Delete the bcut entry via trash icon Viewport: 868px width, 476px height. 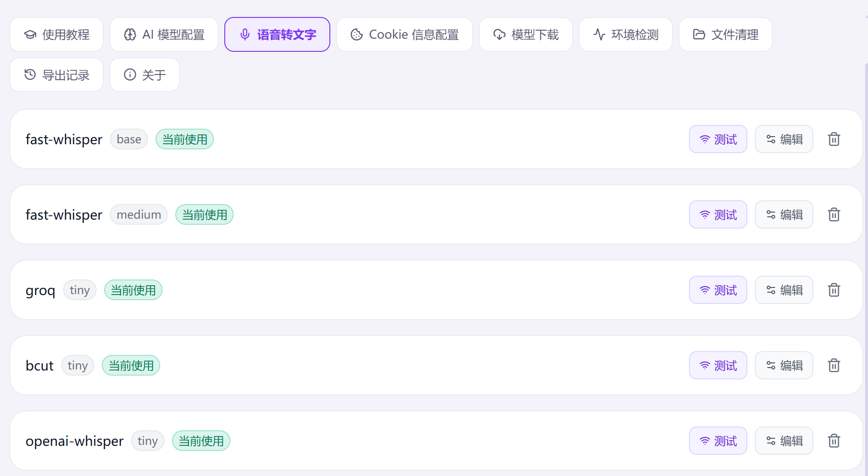(834, 365)
